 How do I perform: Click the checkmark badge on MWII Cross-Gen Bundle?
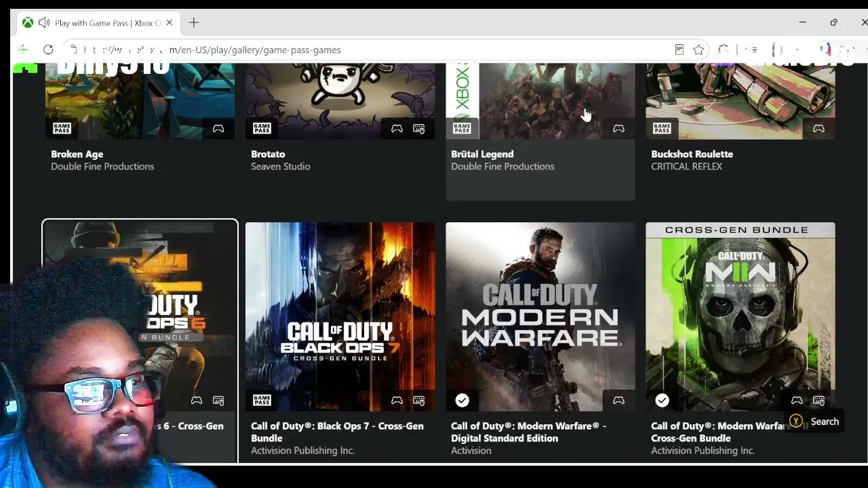(662, 401)
